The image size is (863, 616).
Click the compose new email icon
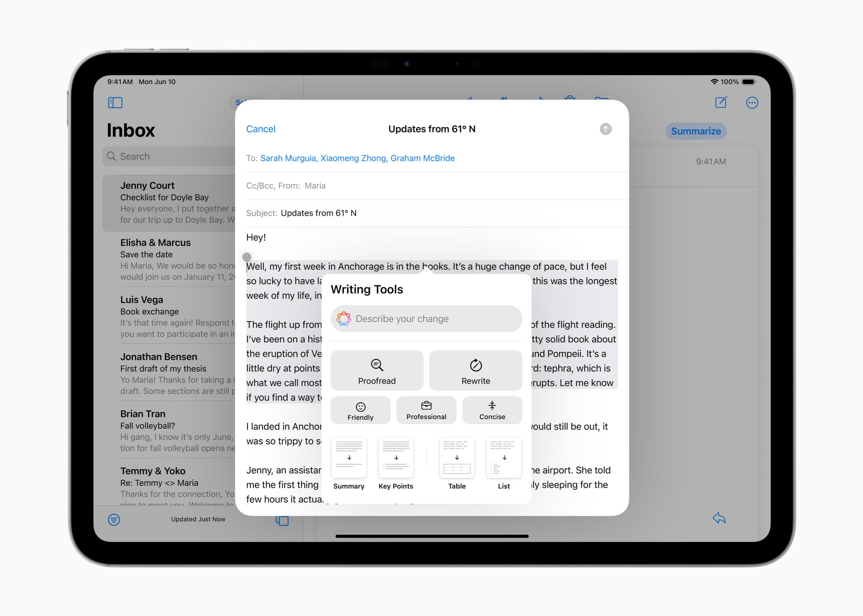[x=720, y=102]
